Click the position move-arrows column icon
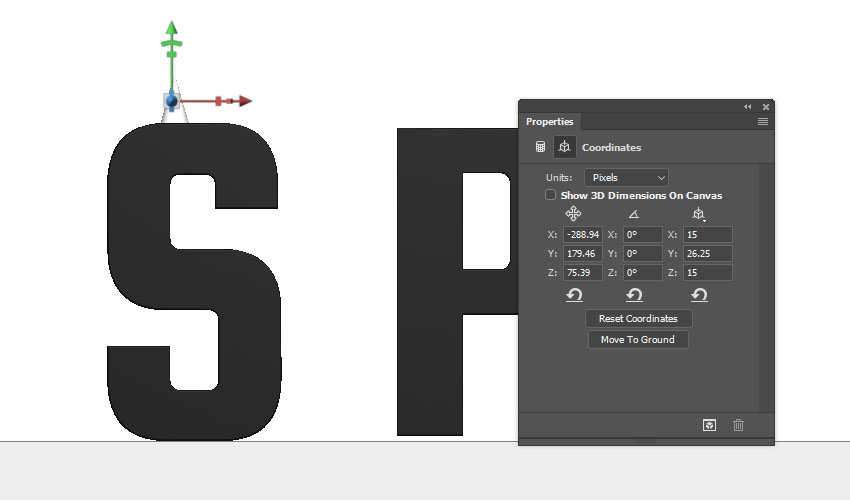Viewport: 850px width, 501px height. pyautogui.click(x=573, y=214)
